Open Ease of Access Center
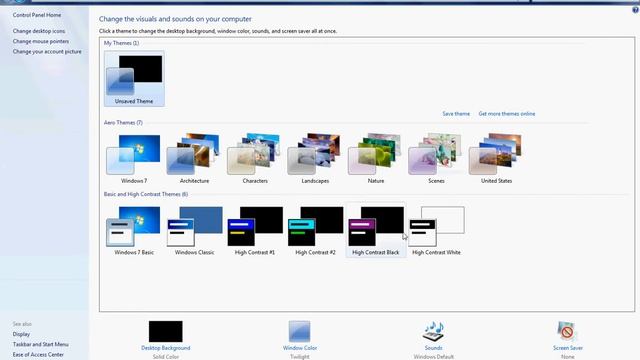Viewport: 640px width, 360px height. tap(38, 355)
